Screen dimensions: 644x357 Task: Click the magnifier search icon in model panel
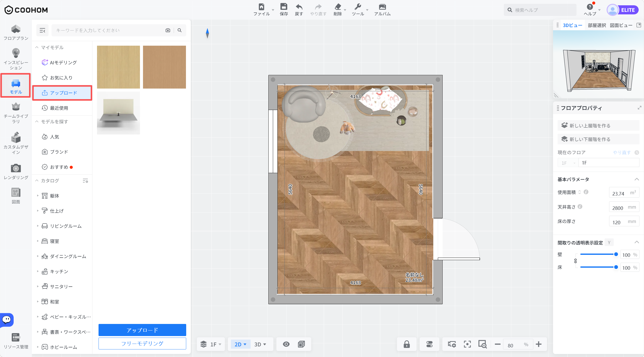[180, 30]
